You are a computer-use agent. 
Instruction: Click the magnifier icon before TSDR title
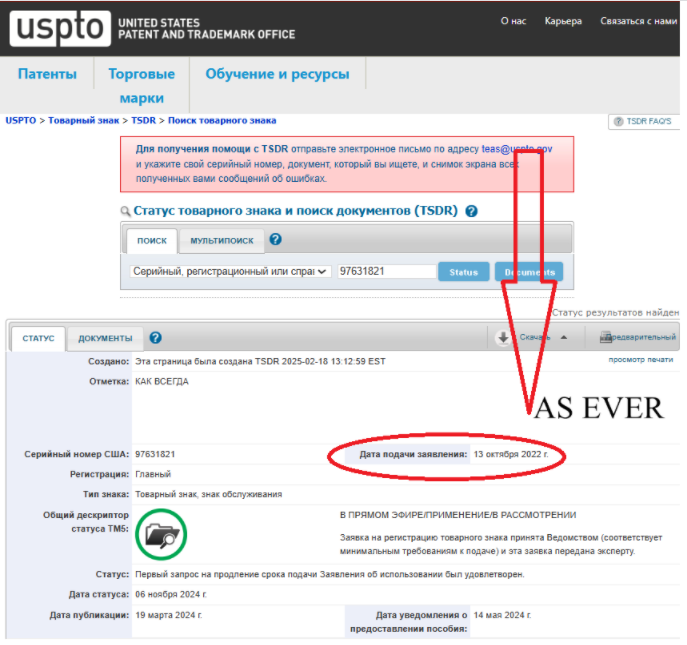(x=125, y=212)
